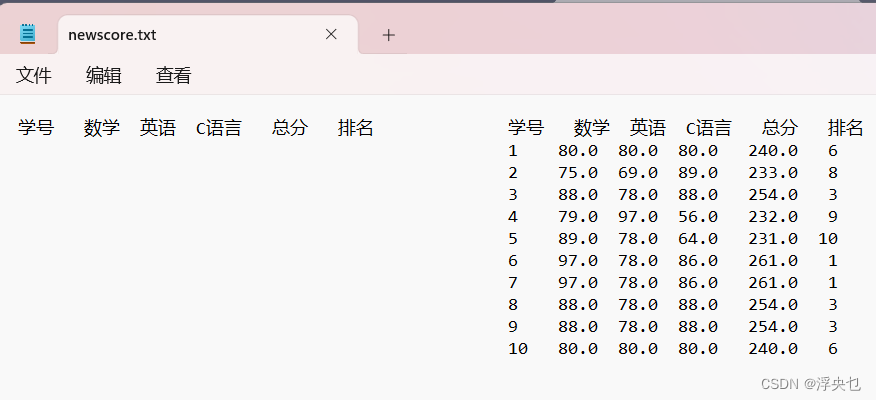Open the 文件 menu
The image size is (876, 400).
[34, 75]
